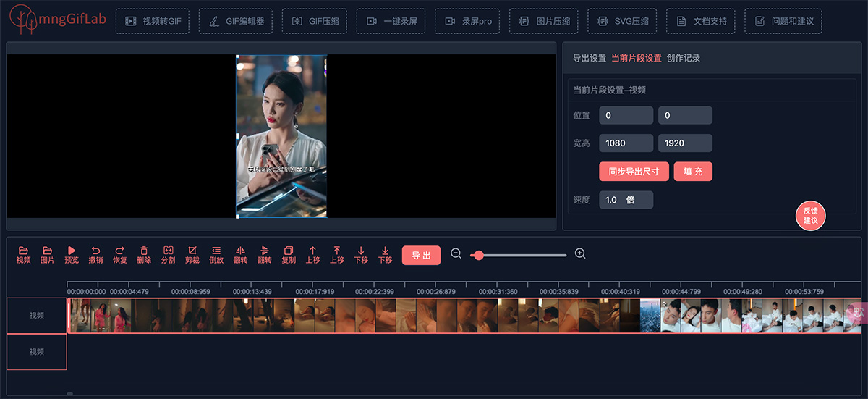The height and width of the screenshot is (399, 868).
Task: Switch to the 导出设置 tab
Action: point(589,58)
